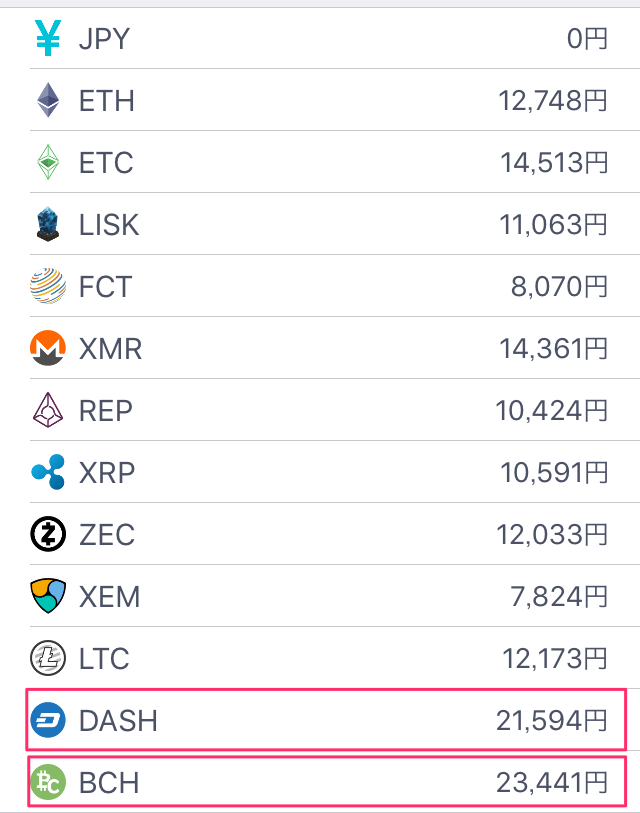The image size is (640, 813).
Task: Choose the LISK currency label
Action: tap(109, 225)
